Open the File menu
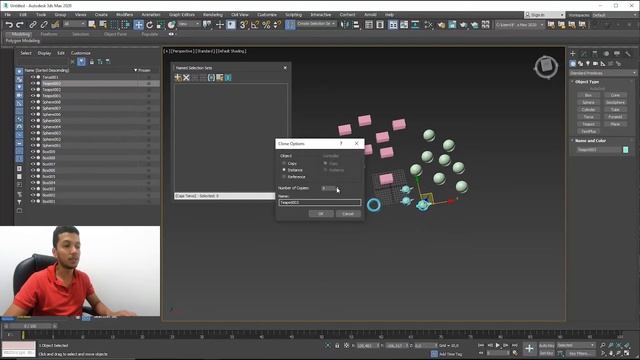The width and height of the screenshot is (640, 360). coord(8,15)
